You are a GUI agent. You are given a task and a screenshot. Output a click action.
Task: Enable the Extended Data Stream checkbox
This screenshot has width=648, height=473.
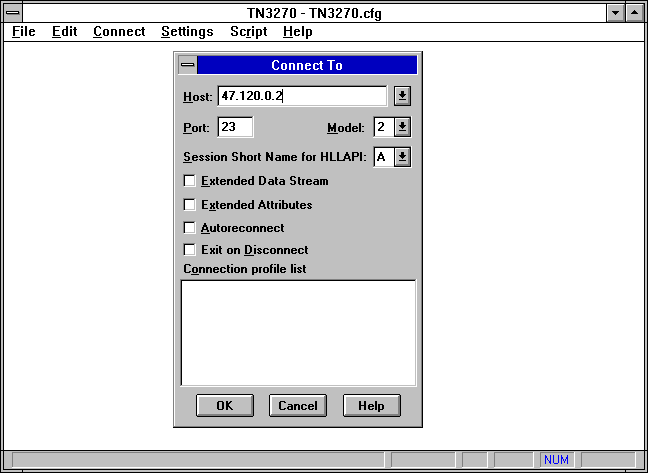pyautogui.click(x=190, y=181)
